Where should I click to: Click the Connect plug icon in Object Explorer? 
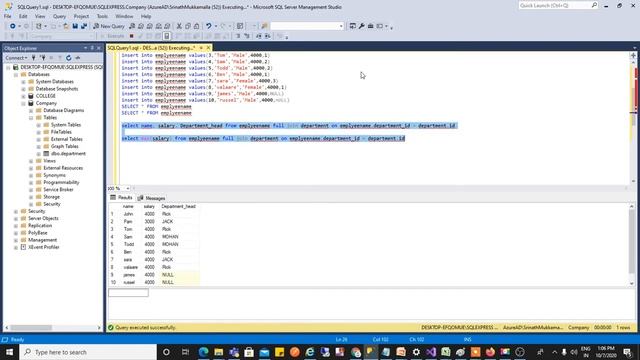click(x=34, y=58)
